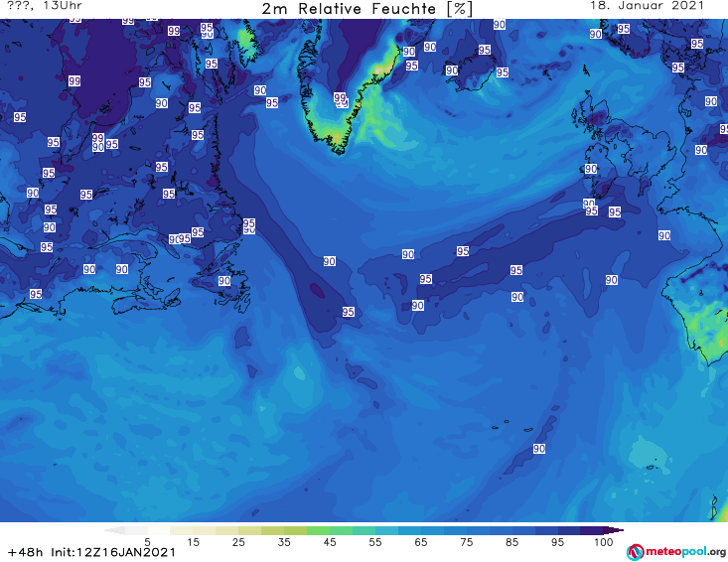Image resolution: width=728 pixels, height=562 pixels.
Task: Click the color scale value '45'
Action: click(329, 541)
